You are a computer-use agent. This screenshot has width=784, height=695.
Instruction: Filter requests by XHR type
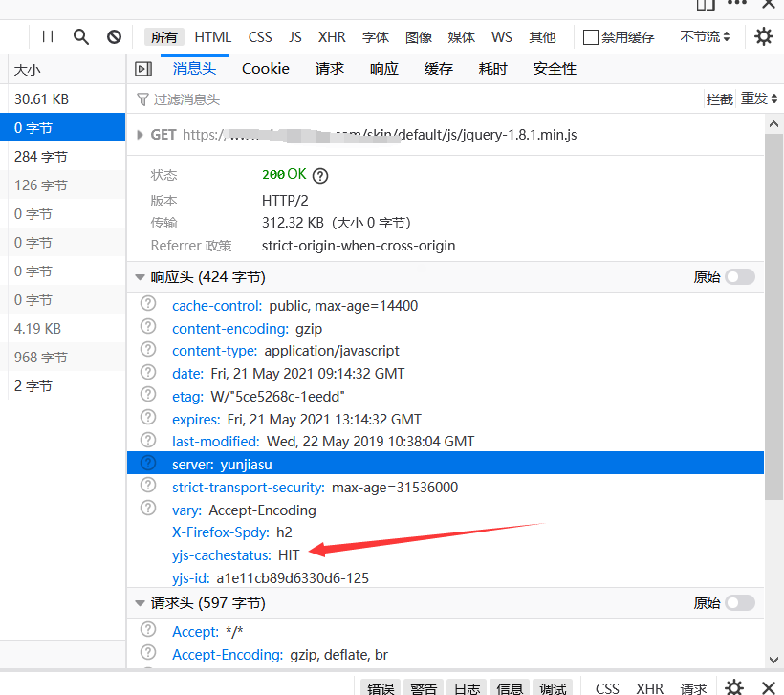[x=332, y=37]
